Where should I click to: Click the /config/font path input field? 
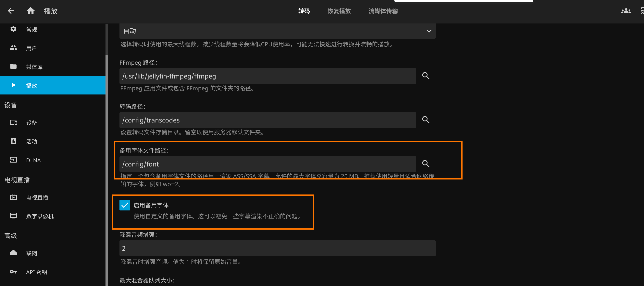[267, 164]
